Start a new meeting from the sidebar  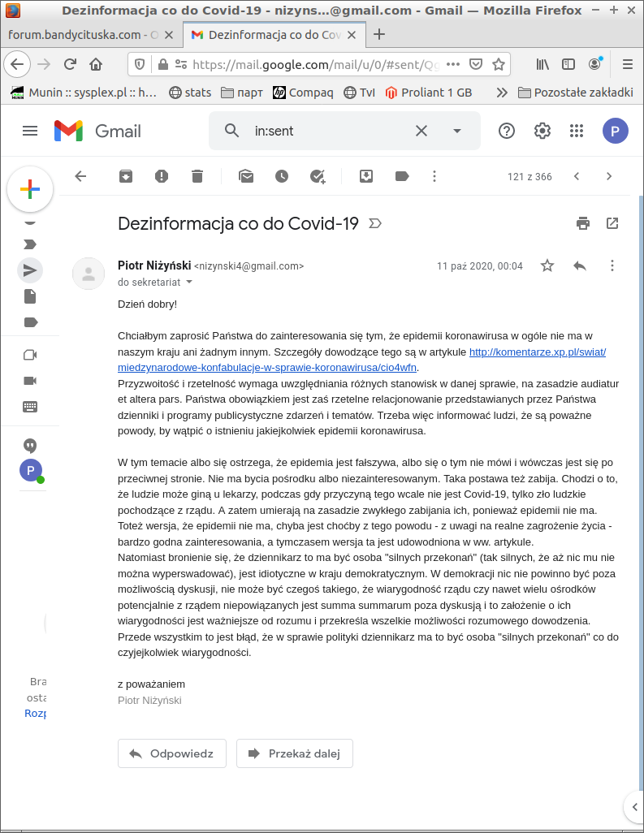point(30,355)
